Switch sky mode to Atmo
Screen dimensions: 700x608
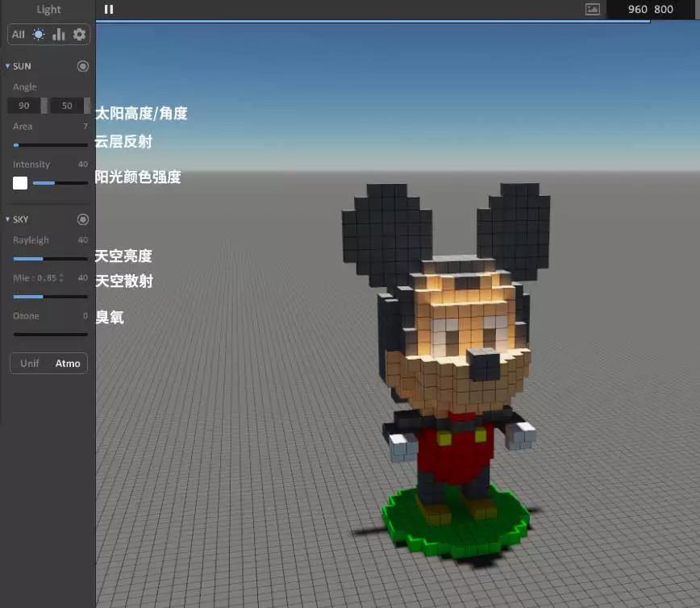point(68,364)
